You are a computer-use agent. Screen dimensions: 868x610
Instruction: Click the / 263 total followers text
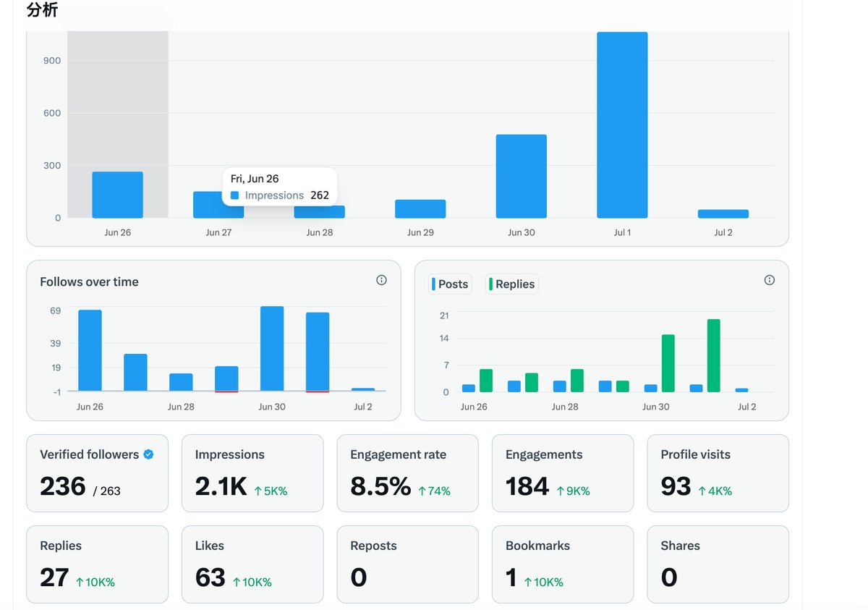tap(107, 491)
